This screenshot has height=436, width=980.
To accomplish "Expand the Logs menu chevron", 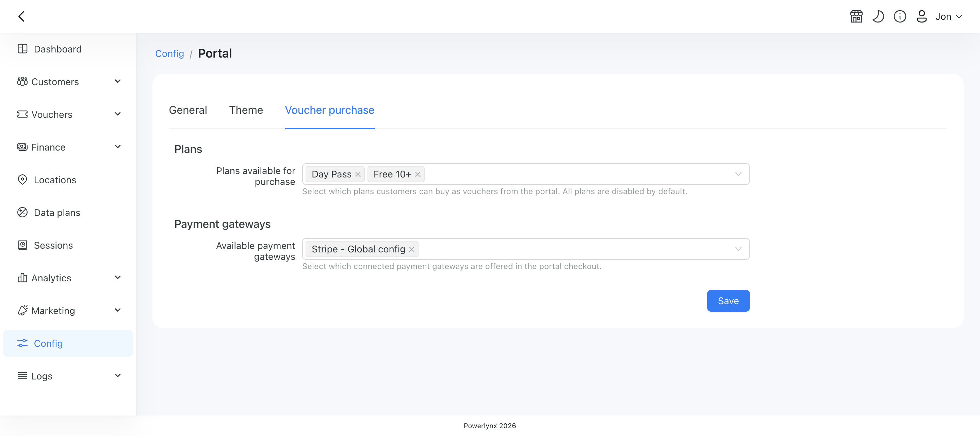I will pyautogui.click(x=118, y=376).
